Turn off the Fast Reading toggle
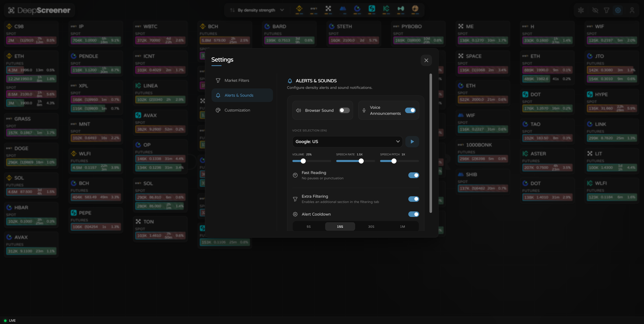 click(414, 175)
